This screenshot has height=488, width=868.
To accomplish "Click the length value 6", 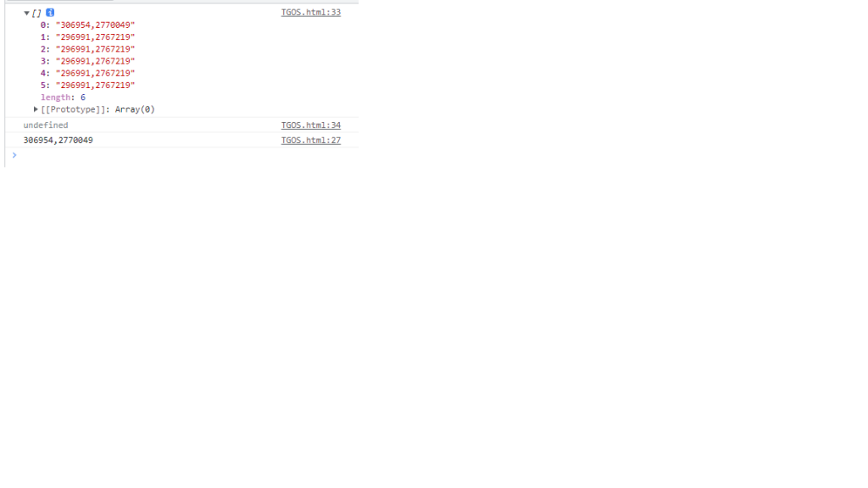I will tap(83, 97).
